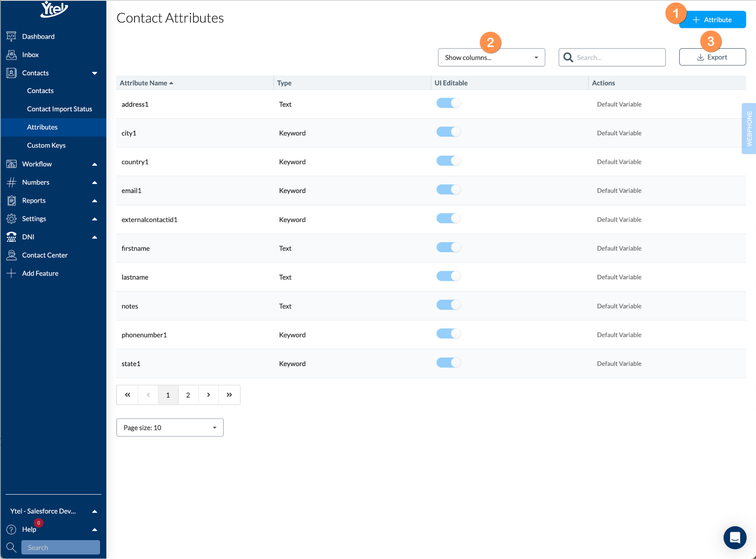Open the Page size dropdown
Screen dimensions: 756x559
[169, 427]
